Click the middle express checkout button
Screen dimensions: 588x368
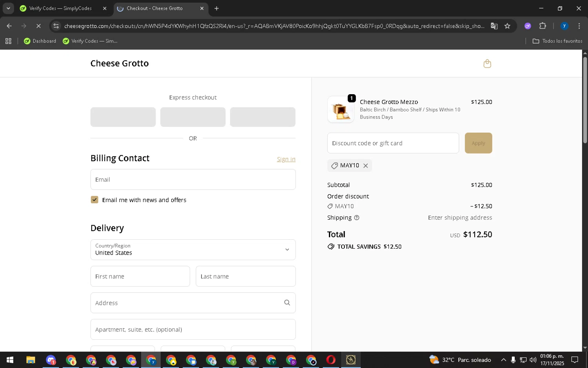193,117
